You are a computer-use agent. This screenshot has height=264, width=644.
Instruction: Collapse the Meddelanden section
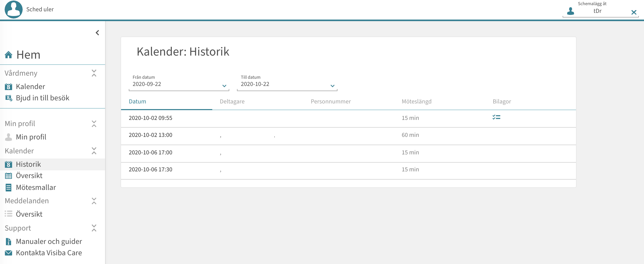(x=94, y=201)
